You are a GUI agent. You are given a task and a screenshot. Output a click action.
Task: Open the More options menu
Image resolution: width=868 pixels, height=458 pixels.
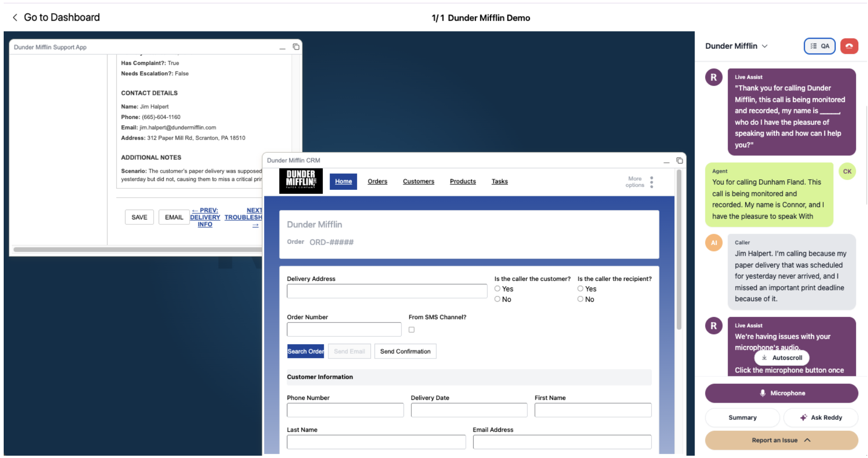pos(652,182)
